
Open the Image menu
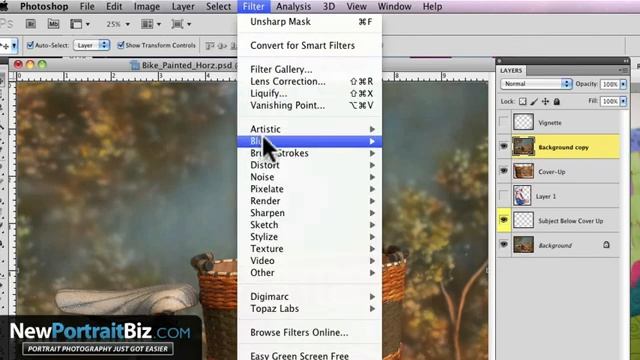point(147,7)
